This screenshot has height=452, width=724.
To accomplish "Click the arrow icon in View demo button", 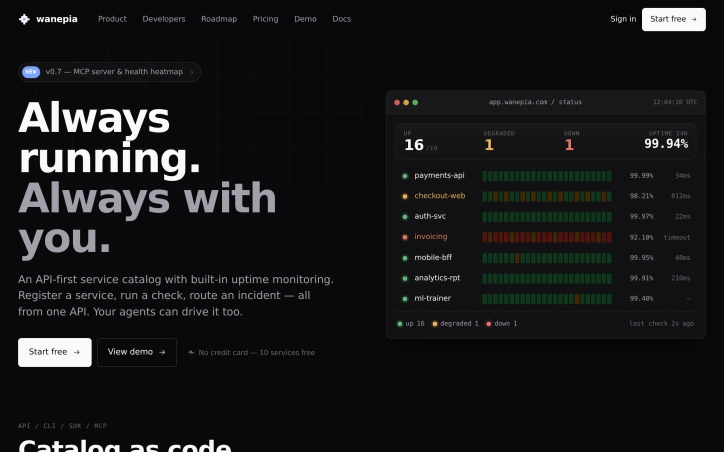I will 162,352.
